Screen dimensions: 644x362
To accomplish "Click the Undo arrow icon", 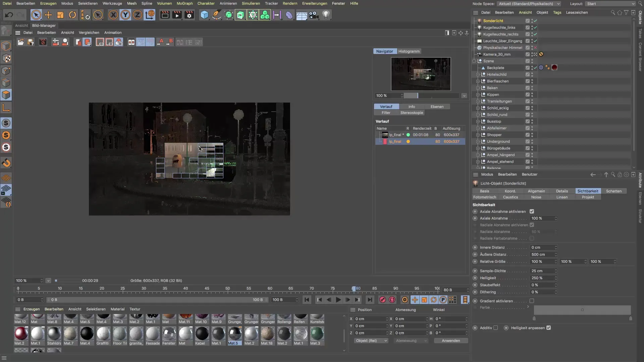I will tap(9, 15).
